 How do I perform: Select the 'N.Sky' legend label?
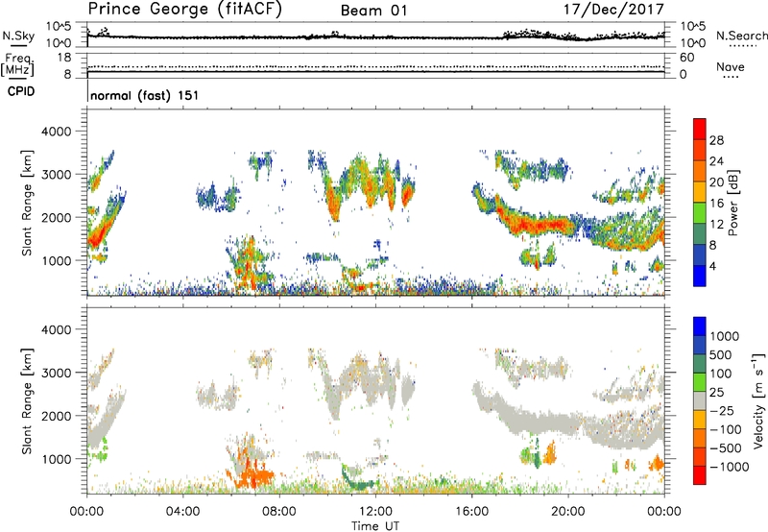point(18,36)
